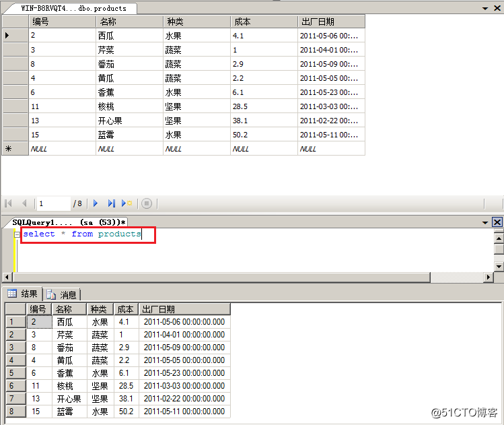The image size is (504, 425).
Task: Select the 种类 column header in table editor
Action: coord(196,22)
